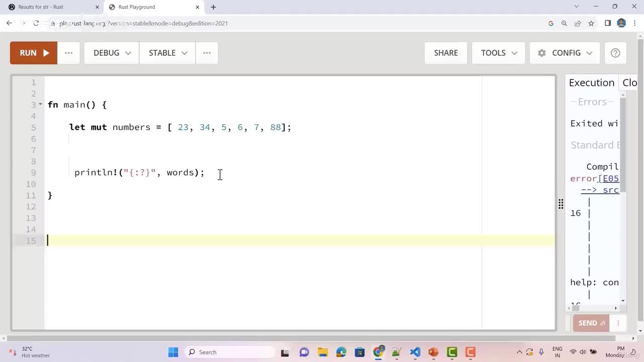The height and width of the screenshot is (362, 644).
Task: Open the Chrome three-dot menu
Action: coord(635,23)
